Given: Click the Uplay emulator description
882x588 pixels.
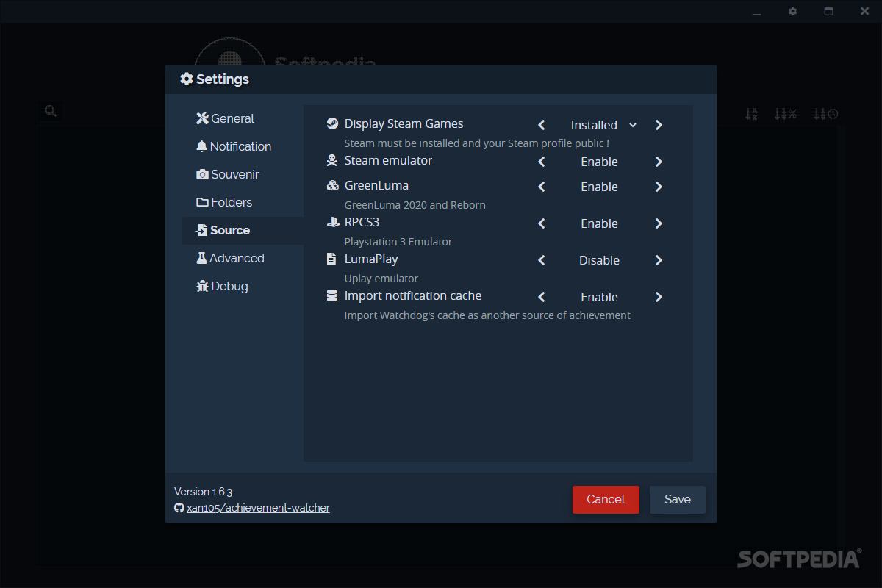Looking at the screenshot, I should (381, 279).
